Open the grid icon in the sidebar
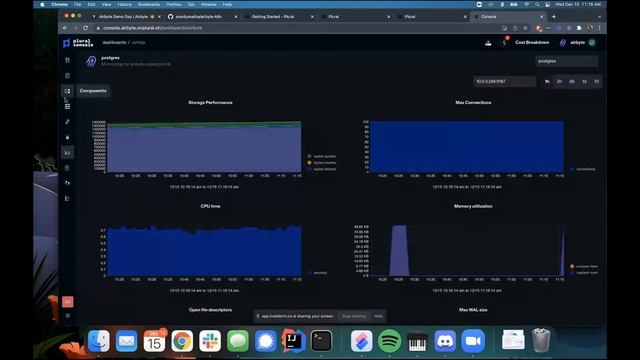The image size is (640, 360). pyautogui.click(x=67, y=107)
